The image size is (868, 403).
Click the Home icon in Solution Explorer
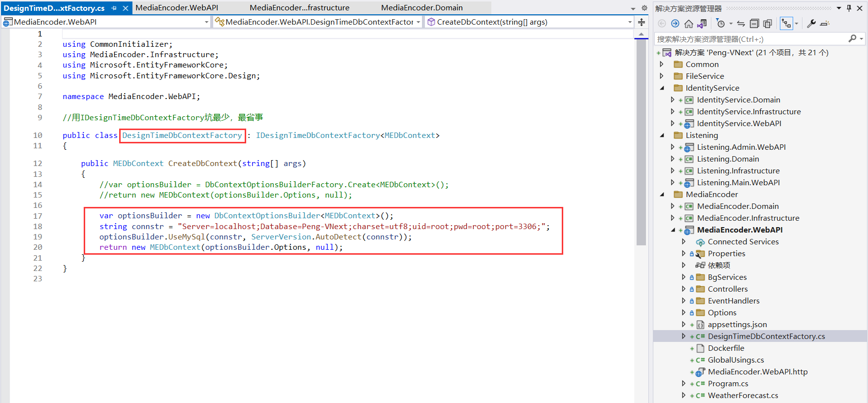click(x=688, y=23)
